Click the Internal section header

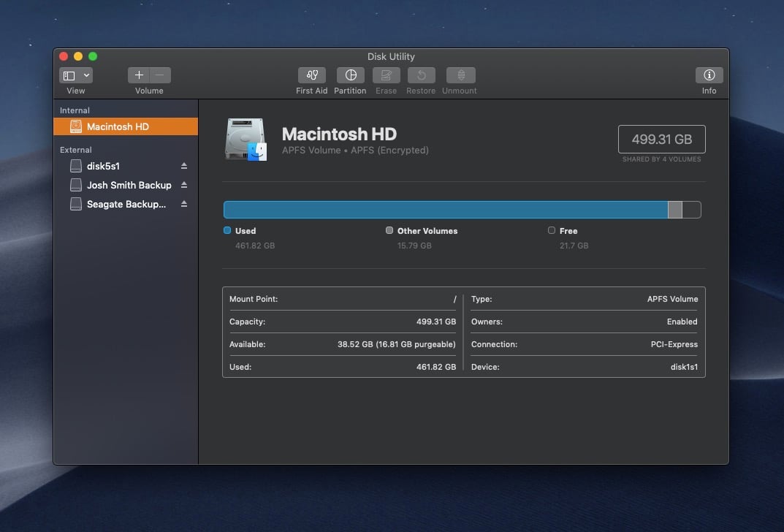tap(75, 110)
